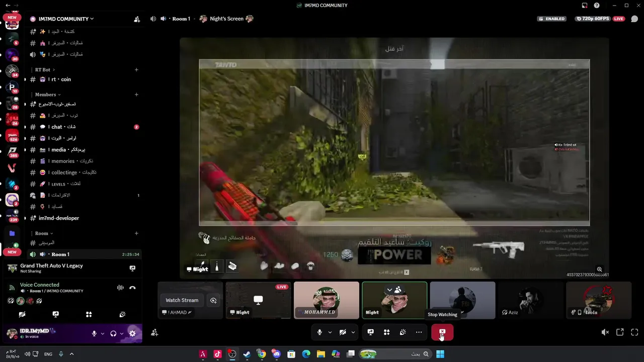Open dropdown on the highlighted Night tile
644x362 pixels.
click(389, 290)
